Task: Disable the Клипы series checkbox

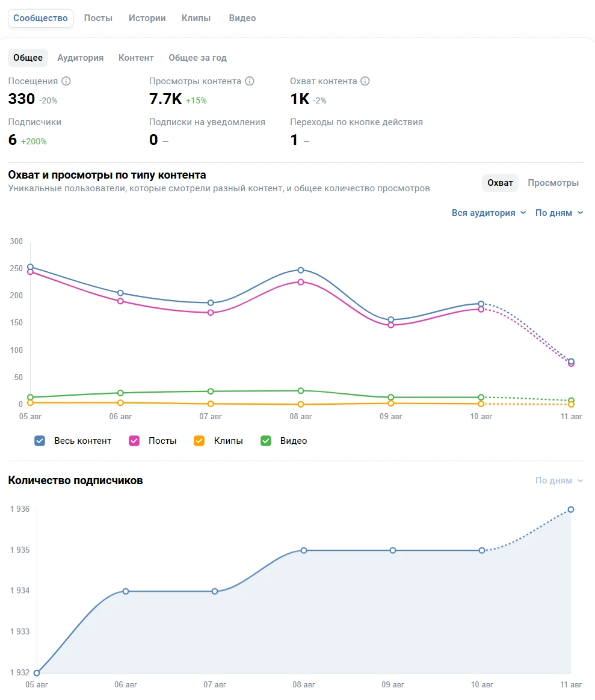Action: 200,441
